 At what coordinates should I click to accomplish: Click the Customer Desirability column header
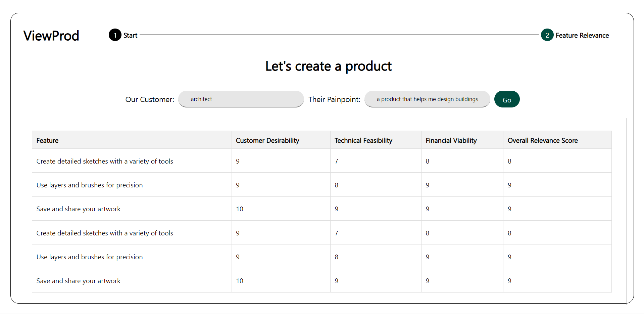(x=267, y=140)
